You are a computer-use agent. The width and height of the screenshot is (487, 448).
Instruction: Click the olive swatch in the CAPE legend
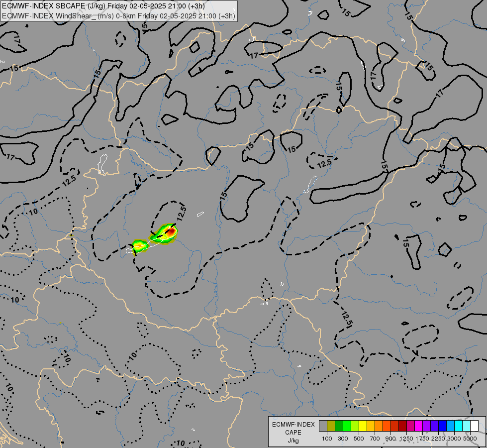tap(331, 426)
